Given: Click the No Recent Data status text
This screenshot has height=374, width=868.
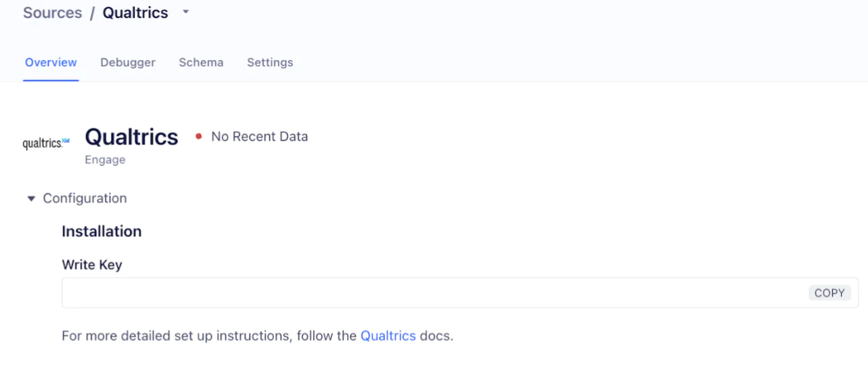Looking at the screenshot, I should (260, 137).
